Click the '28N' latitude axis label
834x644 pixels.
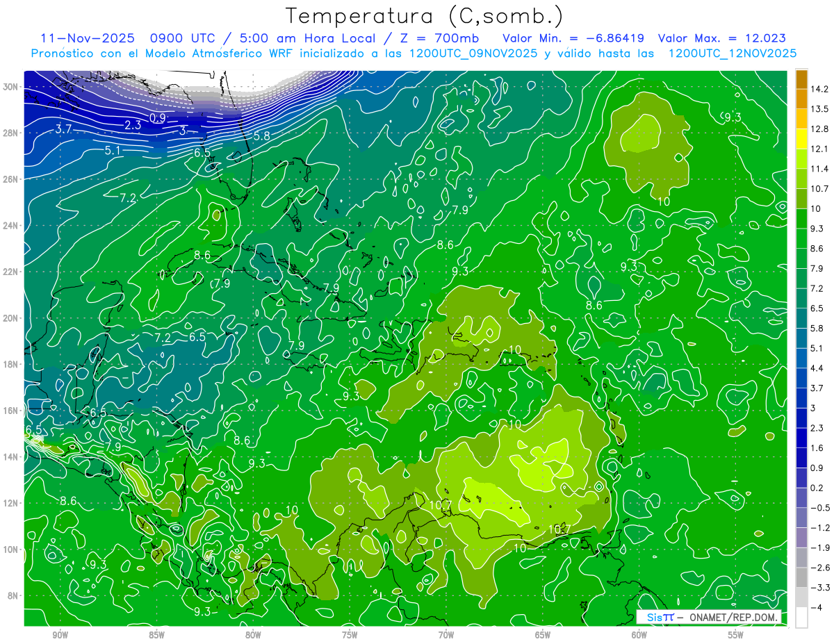point(11,133)
